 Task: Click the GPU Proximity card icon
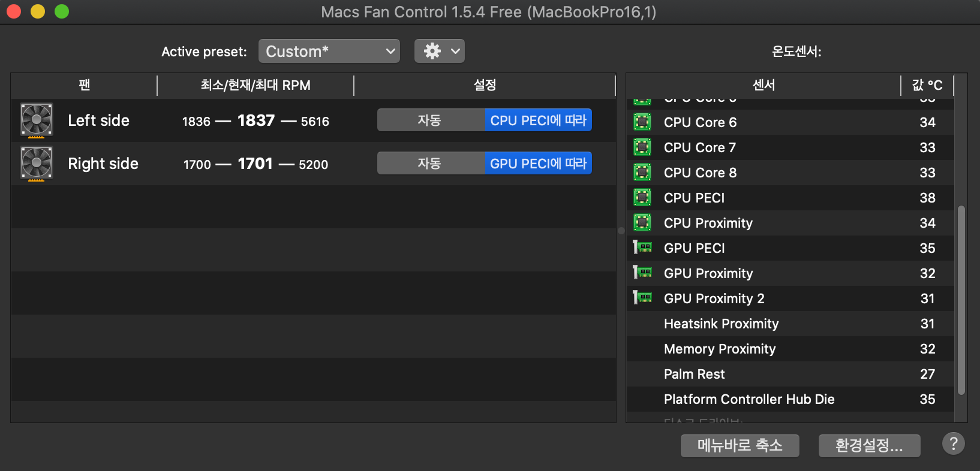coord(642,273)
